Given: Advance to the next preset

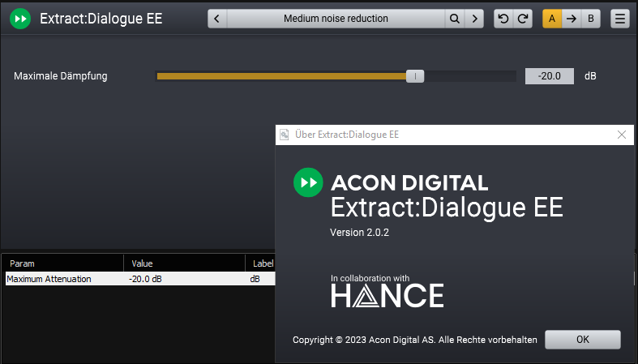Looking at the screenshot, I should (x=474, y=19).
